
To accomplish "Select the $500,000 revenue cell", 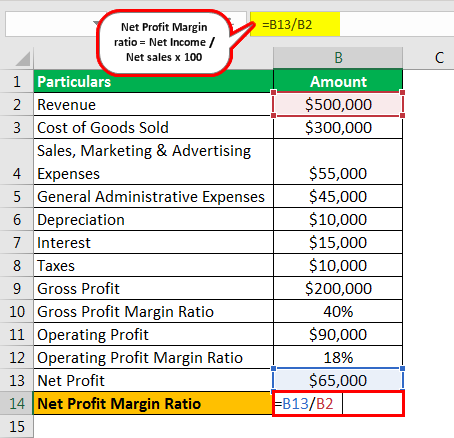I will tap(338, 104).
